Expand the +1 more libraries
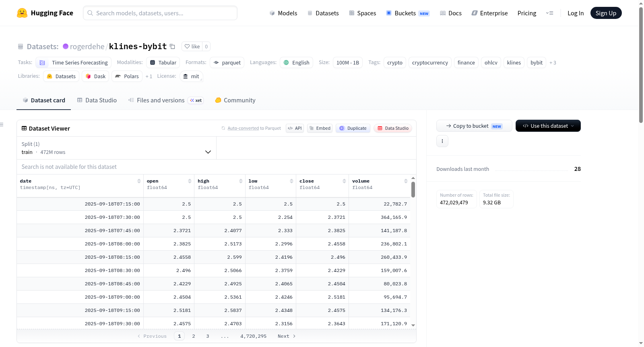Image resolution: width=644 pixels, height=347 pixels. point(149,77)
